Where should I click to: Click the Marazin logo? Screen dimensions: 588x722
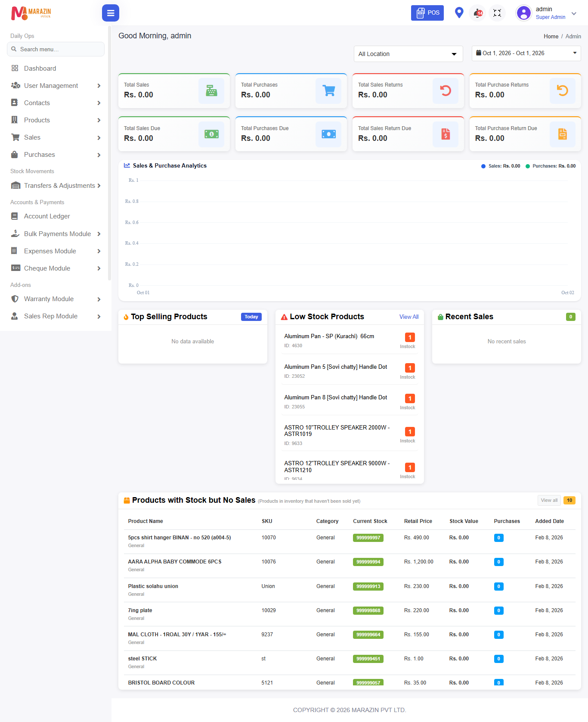click(x=31, y=13)
